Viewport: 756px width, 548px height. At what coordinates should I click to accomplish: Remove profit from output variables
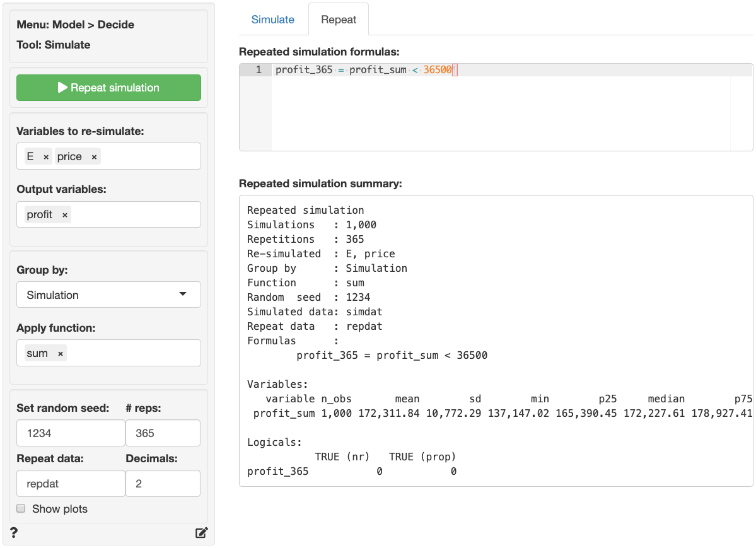[x=64, y=215]
